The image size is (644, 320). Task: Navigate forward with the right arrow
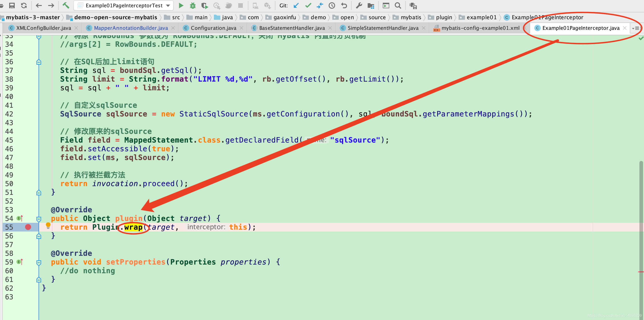[51, 6]
